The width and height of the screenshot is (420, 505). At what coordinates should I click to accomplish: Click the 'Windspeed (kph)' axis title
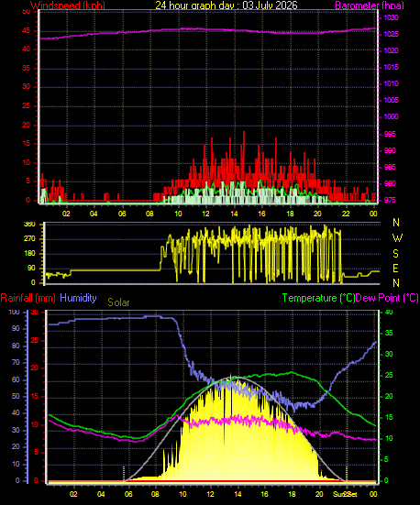point(68,5)
